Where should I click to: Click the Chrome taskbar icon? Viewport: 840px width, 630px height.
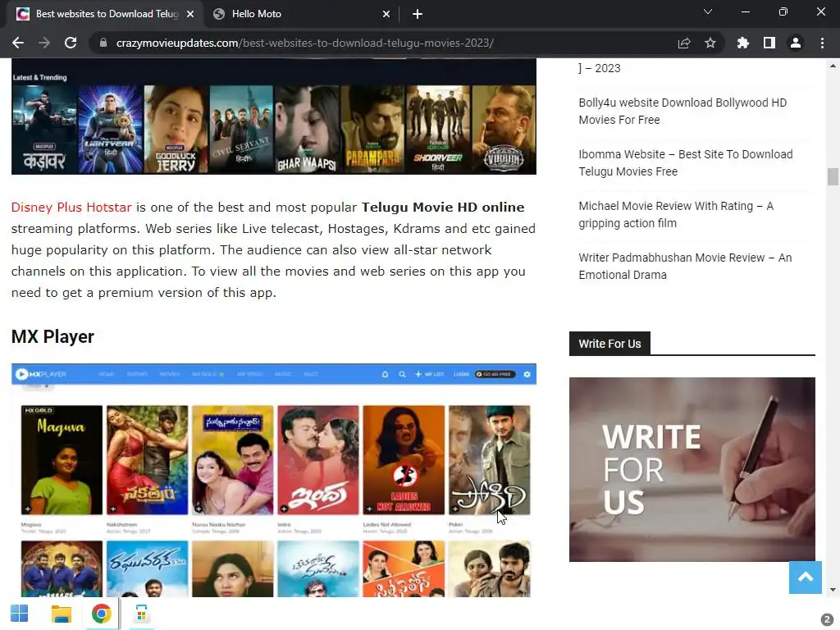pos(101,614)
